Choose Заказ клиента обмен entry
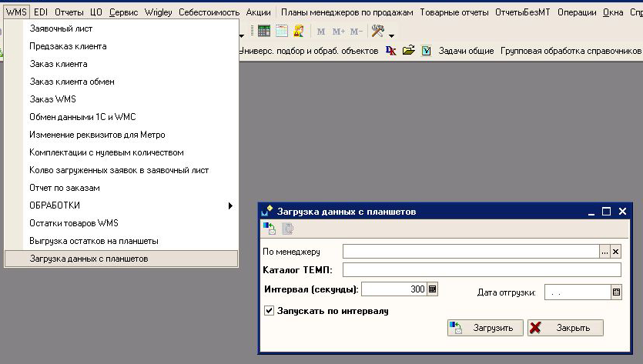Screen dimensions: 643x364 [x=122, y=82]
